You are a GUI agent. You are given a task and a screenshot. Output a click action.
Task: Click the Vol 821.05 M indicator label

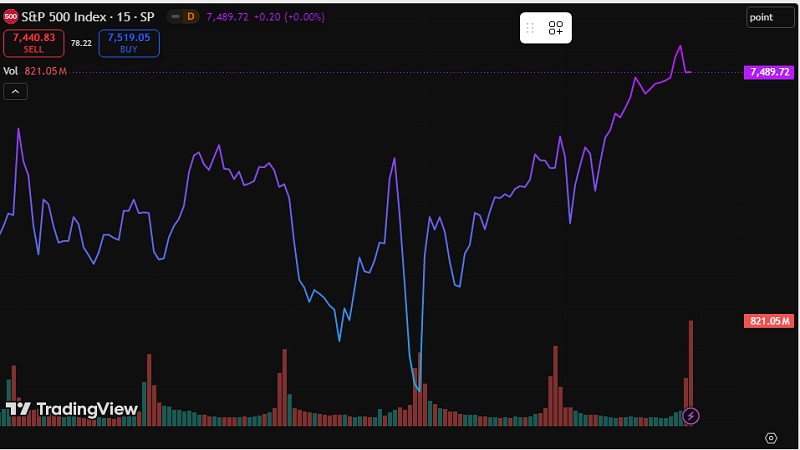35,71
